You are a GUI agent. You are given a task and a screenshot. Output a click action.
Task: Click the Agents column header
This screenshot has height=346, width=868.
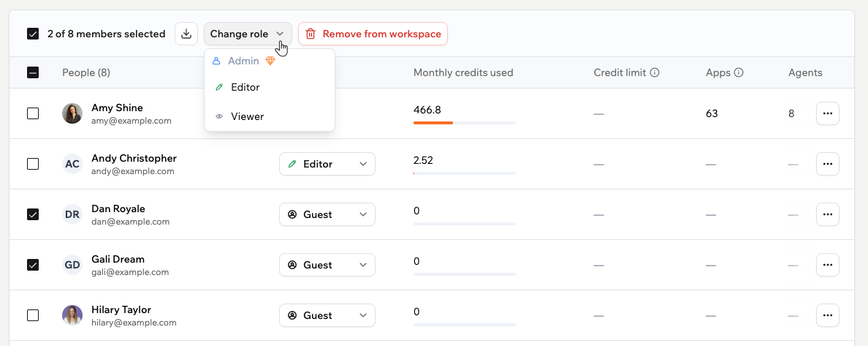pos(805,72)
